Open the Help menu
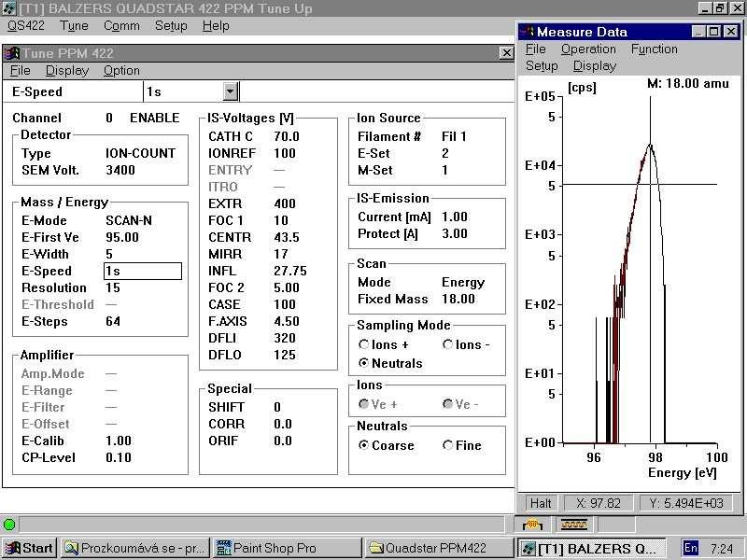Viewport: 747px width, 560px height. (216, 26)
